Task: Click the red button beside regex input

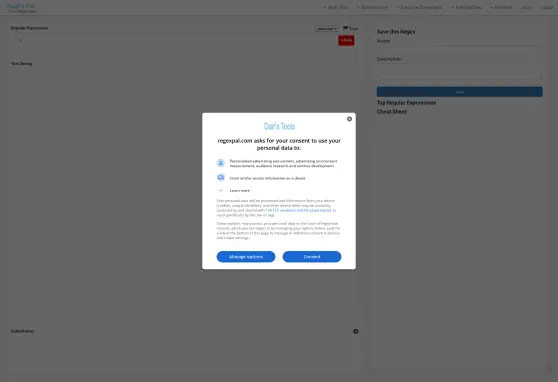Action: pyautogui.click(x=346, y=40)
